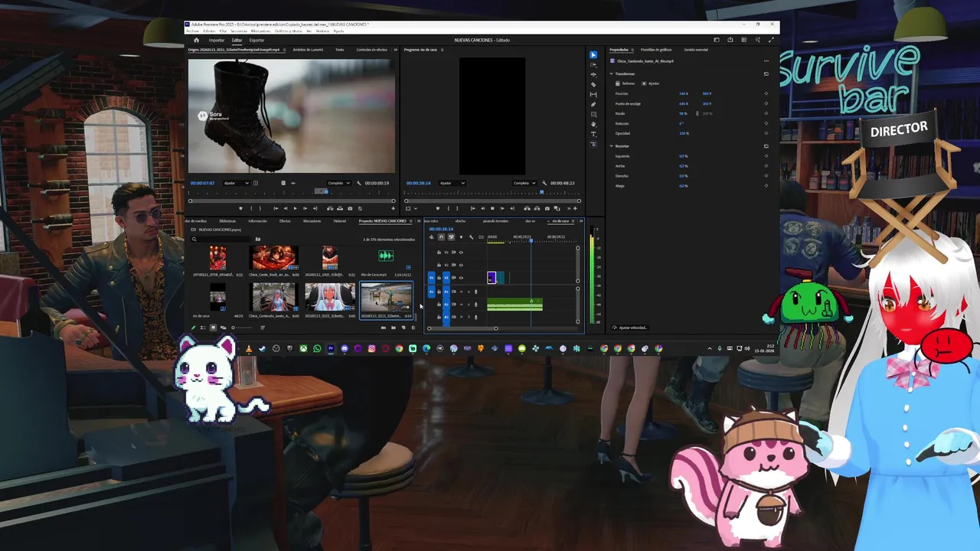Switch Project panel to icon view
Viewport: 980px width, 551px height.
[213, 328]
